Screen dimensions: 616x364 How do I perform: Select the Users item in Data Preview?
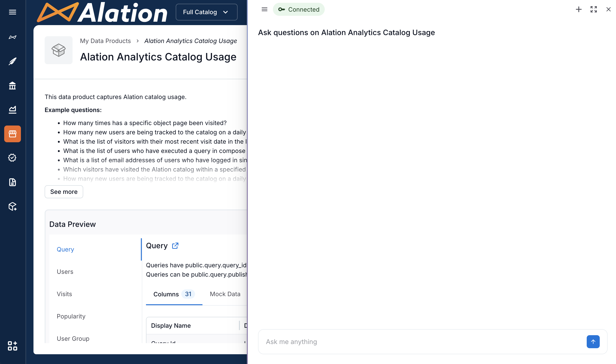pyautogui.click(x=65, y=271)
